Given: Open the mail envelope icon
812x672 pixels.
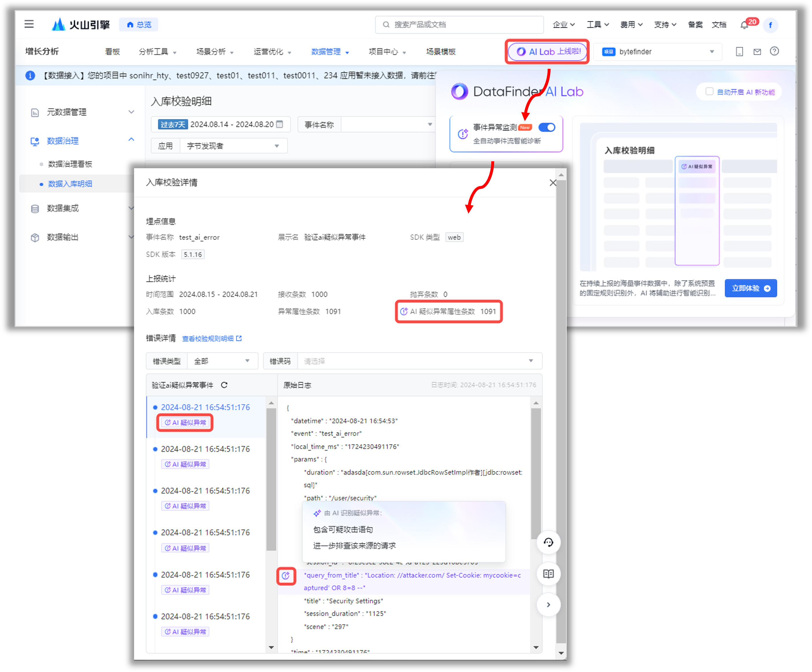Looking at the screenshot, I should (x=757, y=51).
